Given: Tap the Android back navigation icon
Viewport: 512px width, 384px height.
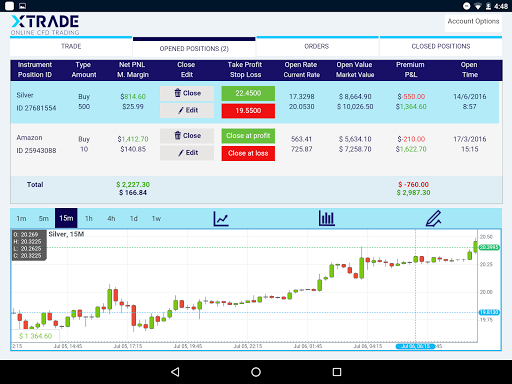Looking at the screenshot, I should pos(175,372).
